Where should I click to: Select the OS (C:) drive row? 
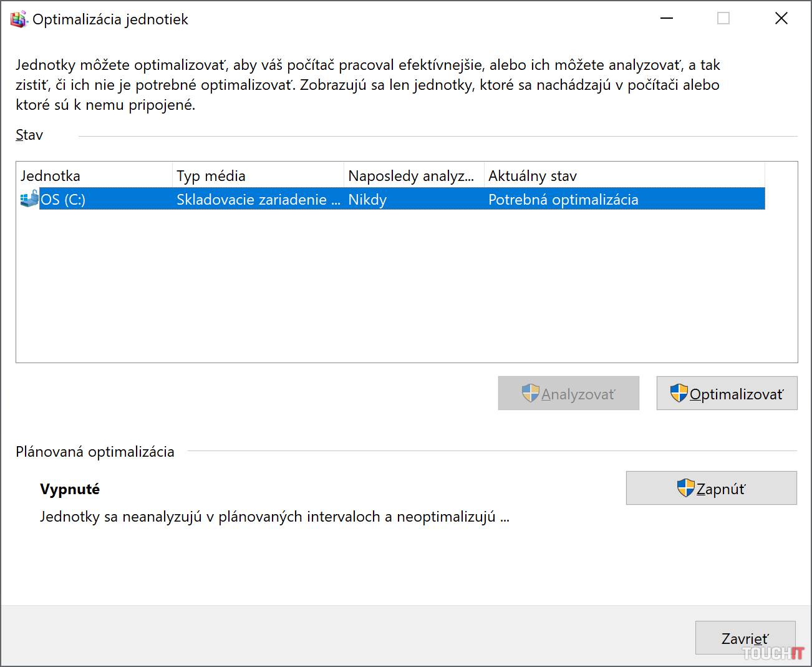coord(391,199)
